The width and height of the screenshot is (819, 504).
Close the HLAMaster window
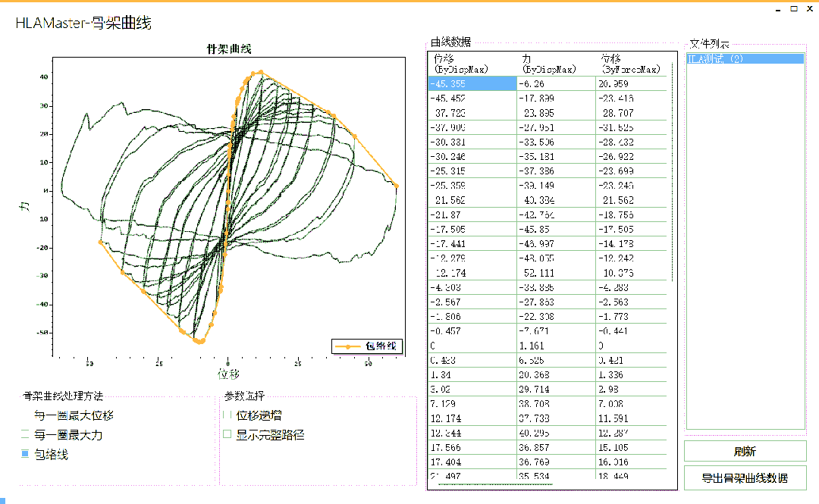(x=810, y=8)
